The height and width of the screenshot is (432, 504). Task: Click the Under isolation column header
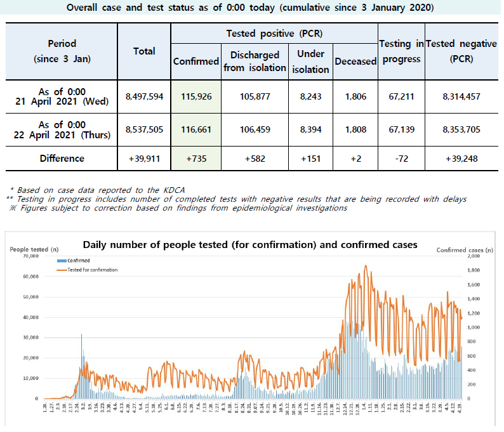tap(310, 62)
